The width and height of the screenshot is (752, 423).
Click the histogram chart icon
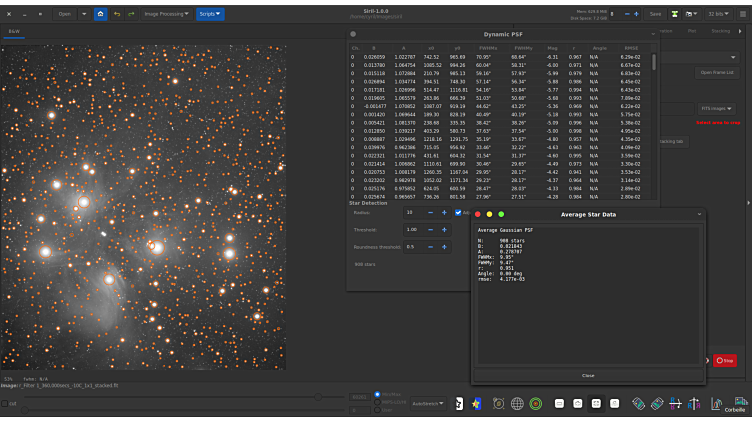[716, 404]
